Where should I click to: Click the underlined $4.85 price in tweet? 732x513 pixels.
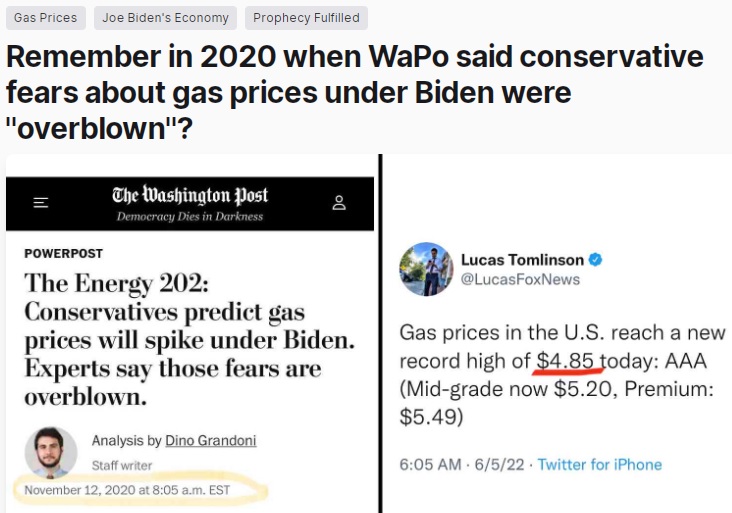[565, 361]
